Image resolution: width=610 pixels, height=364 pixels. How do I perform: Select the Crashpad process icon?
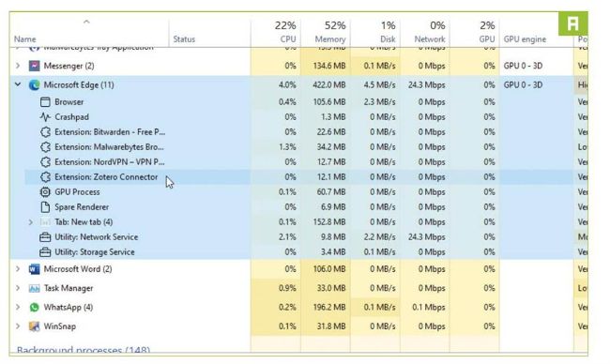pos(45,117)
